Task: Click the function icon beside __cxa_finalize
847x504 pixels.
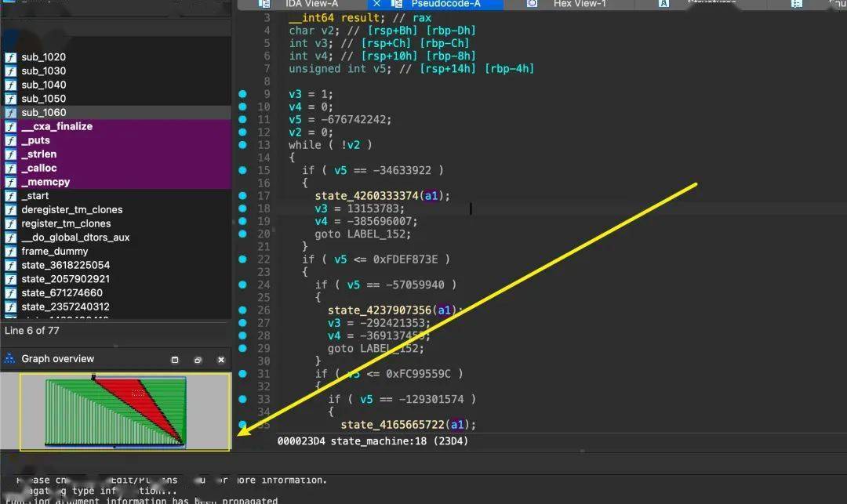Action: point(11,126)
